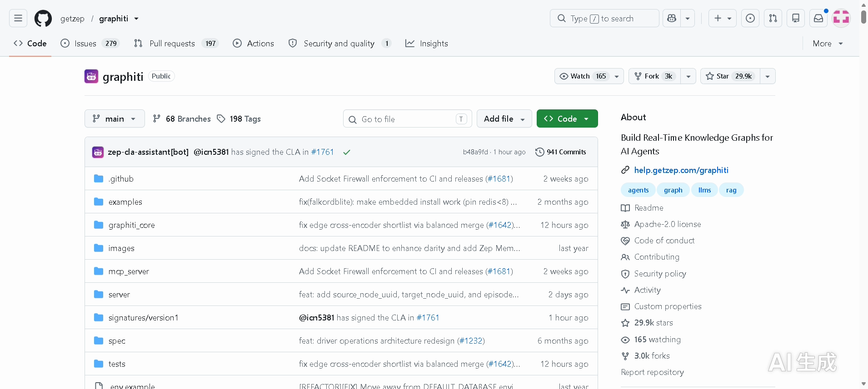View commit status green checkmark
868x389 pixels.
tap(347, 152)
